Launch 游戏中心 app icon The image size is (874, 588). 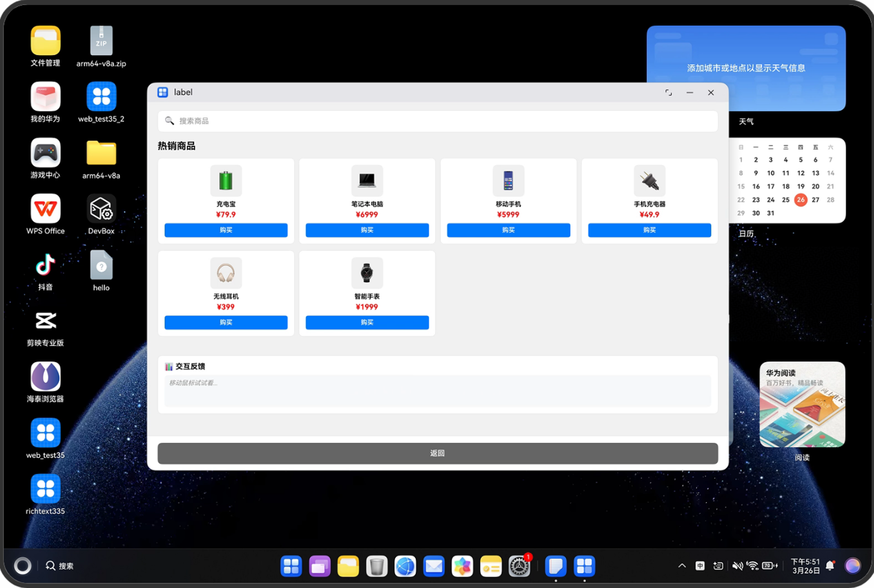click(45, 153)
